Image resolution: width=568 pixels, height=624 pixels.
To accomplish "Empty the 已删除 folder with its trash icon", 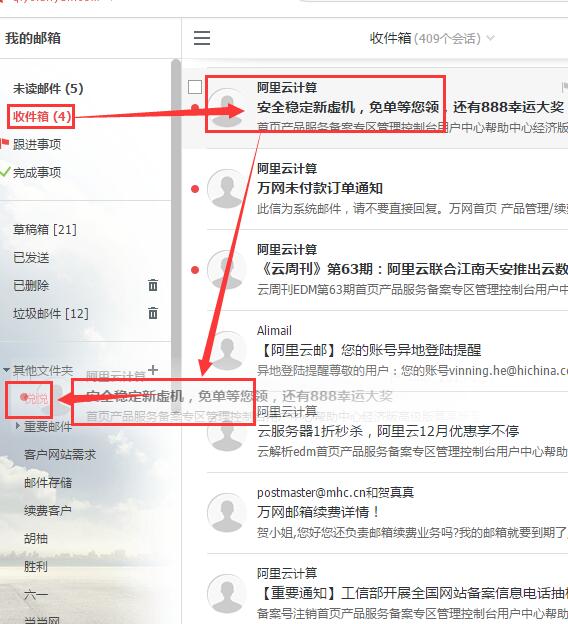I will coord(153,285).
